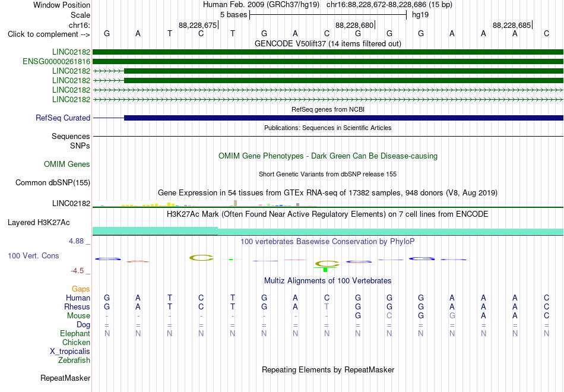Open Short Genetic Variants from dbSNP title
564x392 pixels.
pos(328,174)
